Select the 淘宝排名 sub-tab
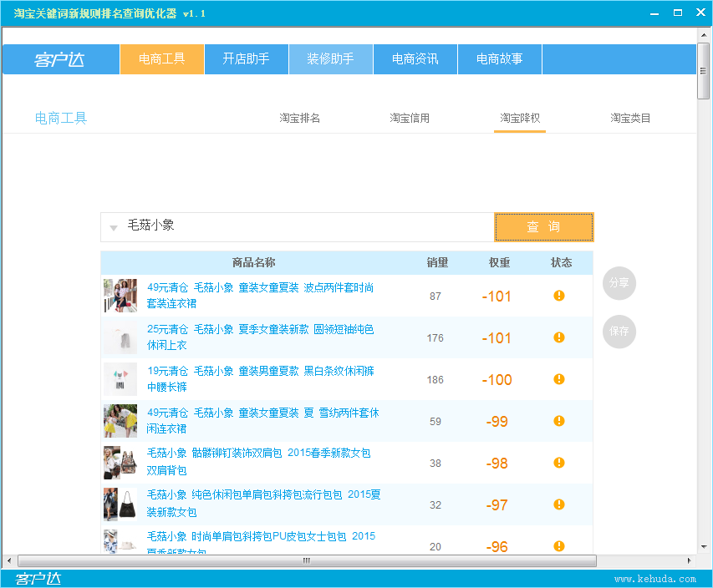The width and height of the screenshot is (713, 588). [x=299, y=118]
